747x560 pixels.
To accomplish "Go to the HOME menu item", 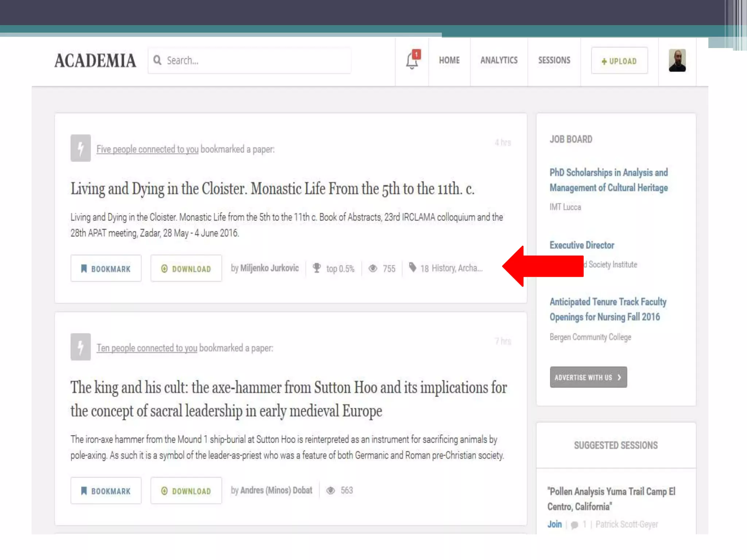I will click(449, 61).
